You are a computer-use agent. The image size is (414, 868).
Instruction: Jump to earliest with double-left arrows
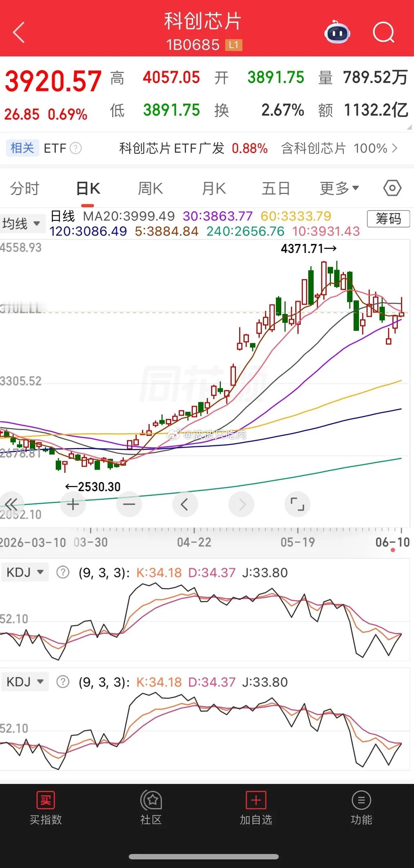tap(11, 504)
